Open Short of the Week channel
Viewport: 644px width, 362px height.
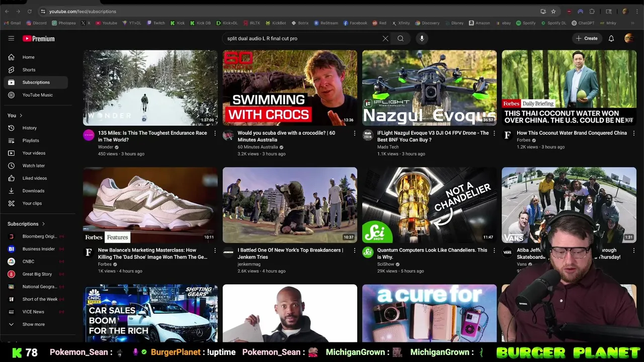(x=35, y=299)
